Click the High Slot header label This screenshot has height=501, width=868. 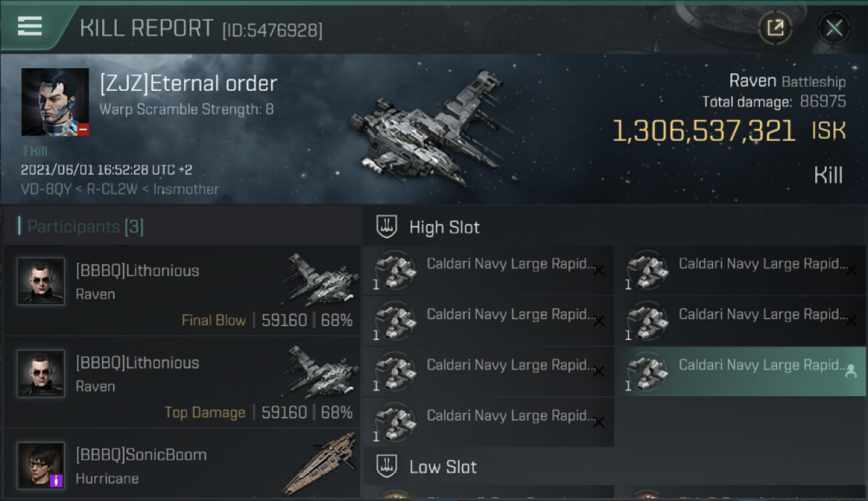444,227
